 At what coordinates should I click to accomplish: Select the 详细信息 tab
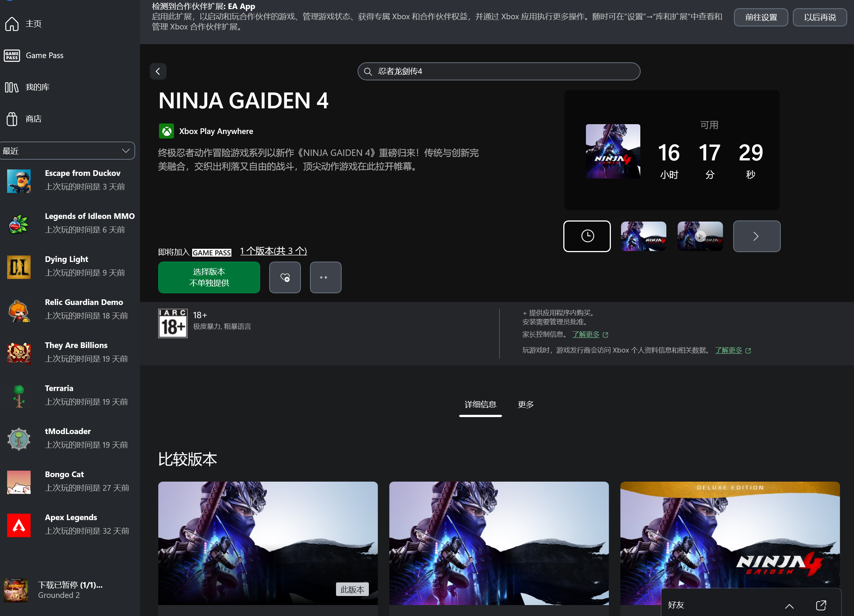tap(480, 405)
